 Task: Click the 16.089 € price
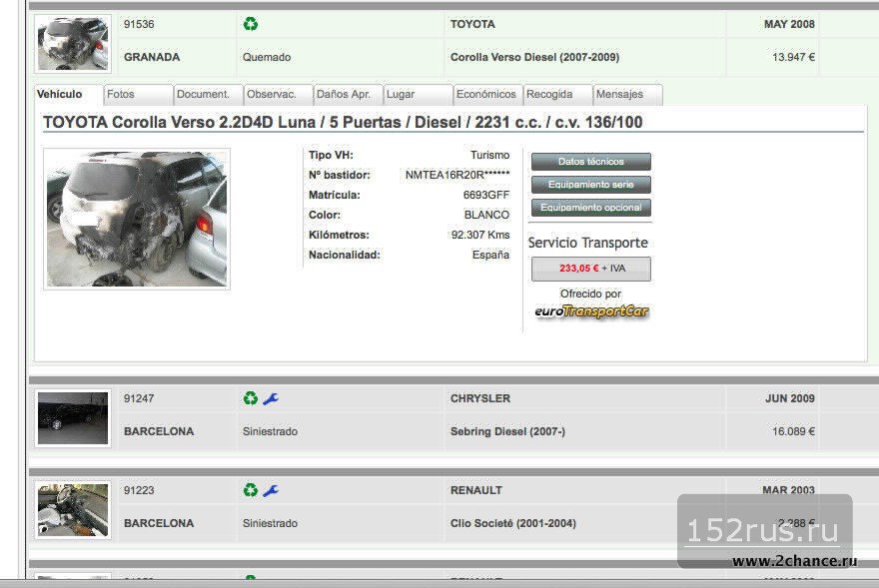(794, 431)
